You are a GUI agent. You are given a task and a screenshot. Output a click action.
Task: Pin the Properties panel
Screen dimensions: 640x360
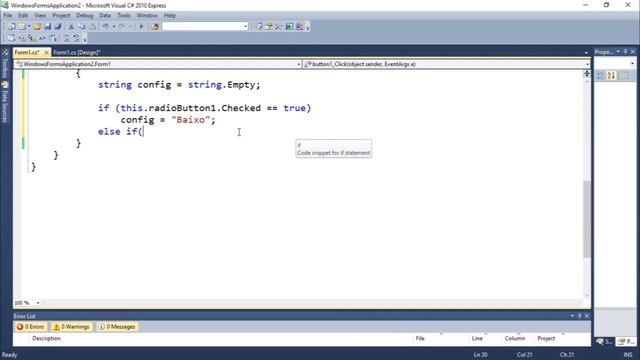click(x=625, y=52)
